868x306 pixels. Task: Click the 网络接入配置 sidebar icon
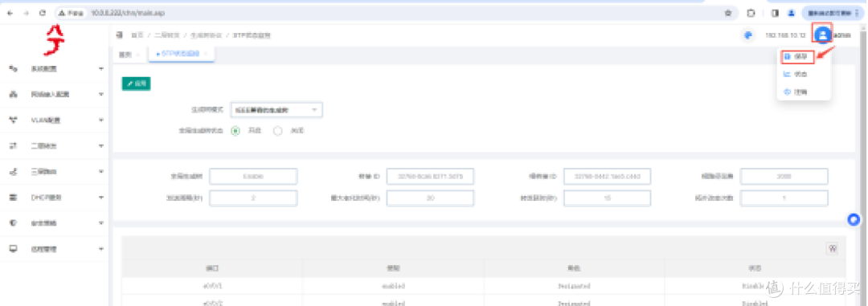(x=14, y=94)
